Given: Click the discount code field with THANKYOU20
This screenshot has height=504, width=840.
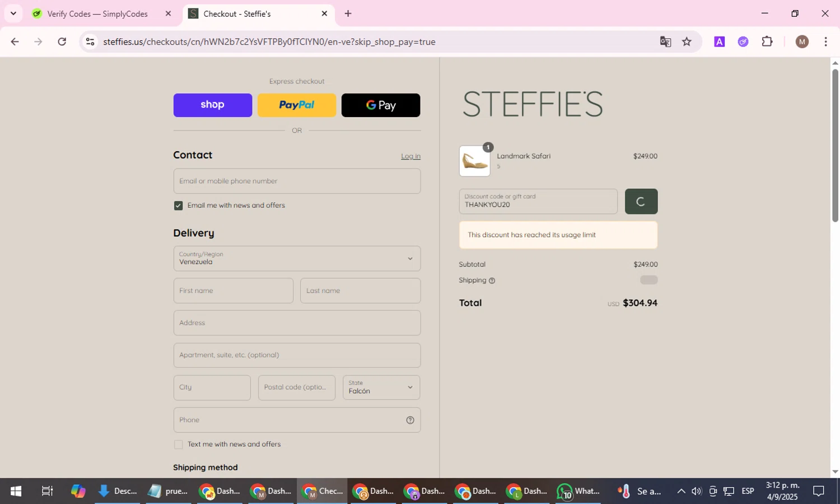Looking at the screenshot, I should (538, 202).
